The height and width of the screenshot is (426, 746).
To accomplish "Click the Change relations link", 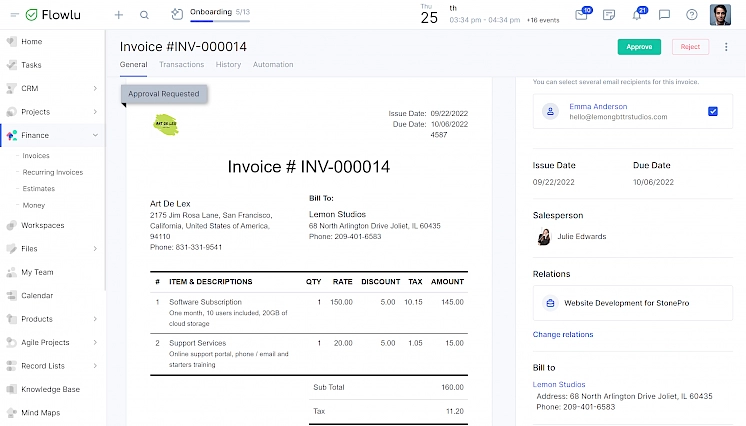I will [562, 334].
